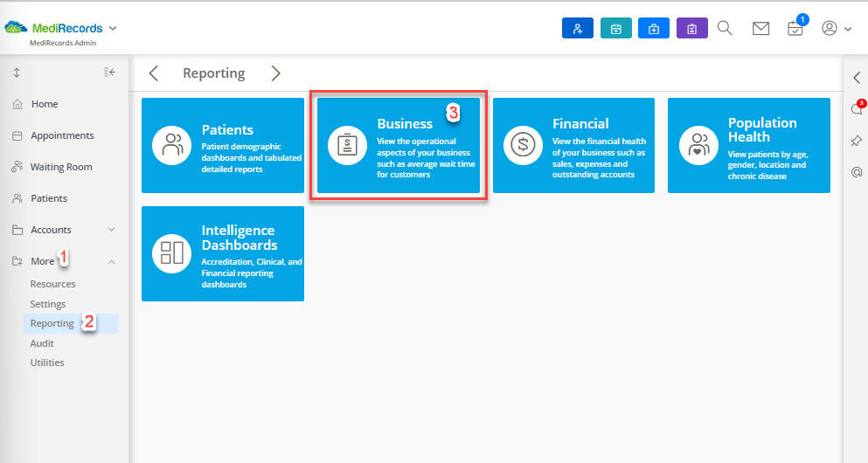Click the Population Health heart people icon
The width and height of the screenshot is (868, 463).
click(x=698, y=146)
